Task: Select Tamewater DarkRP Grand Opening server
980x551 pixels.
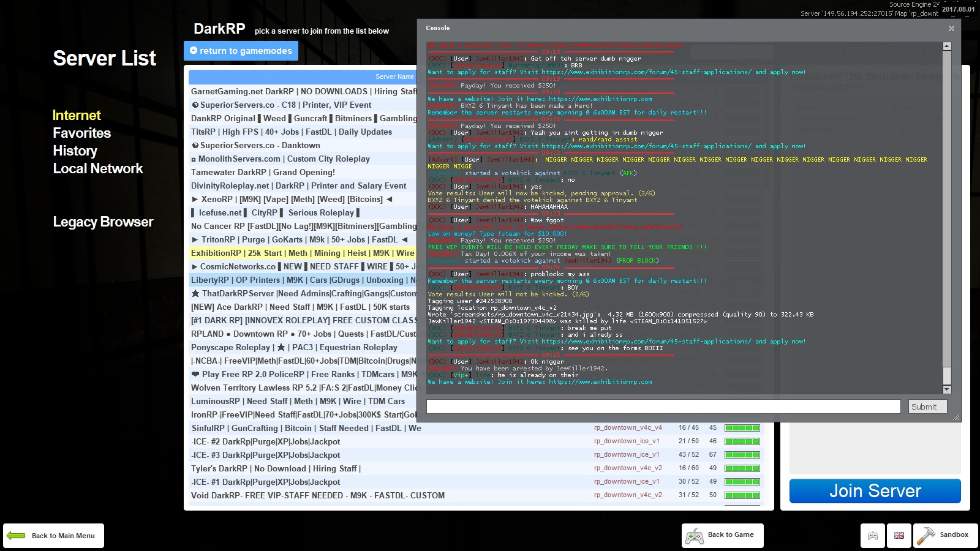Action: [303, 172]
